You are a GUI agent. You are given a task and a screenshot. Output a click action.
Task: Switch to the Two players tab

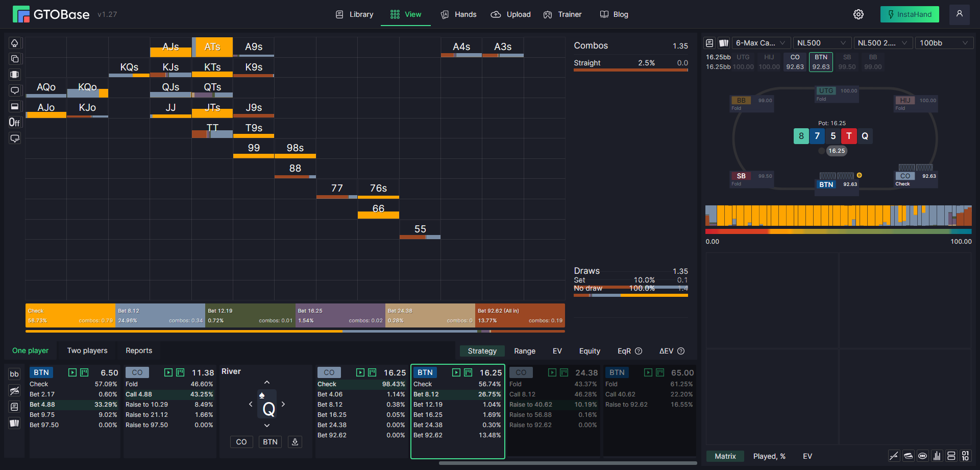(87, 350)
